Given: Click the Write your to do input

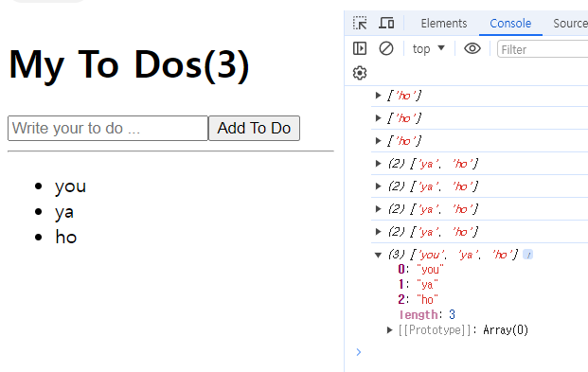Looking at the screenshot, I should 108,128.
